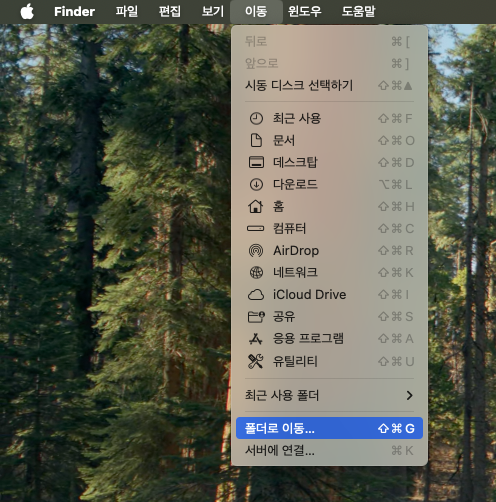
Task: Click the ⌘K shortcut on 서버에 연결
Action: [x=403, y=451]
